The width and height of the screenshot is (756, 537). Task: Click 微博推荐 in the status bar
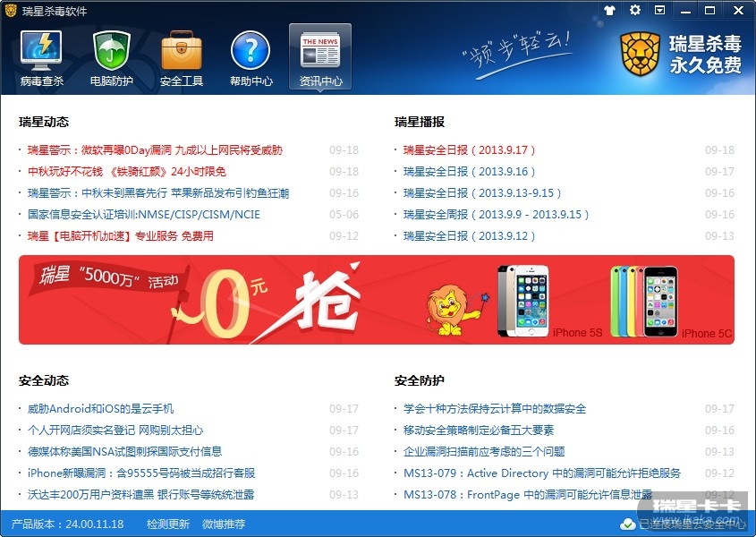pos(224,524)
